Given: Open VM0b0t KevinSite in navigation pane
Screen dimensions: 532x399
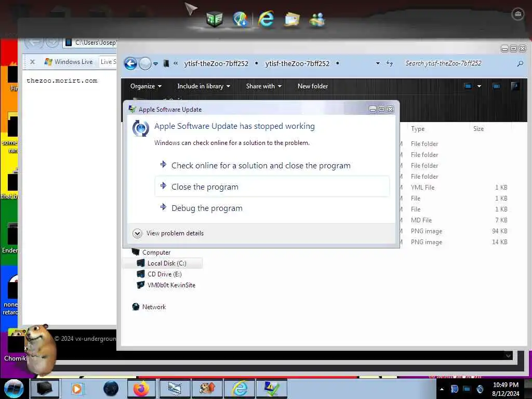Looking at the screenshot, I should (166, 285).
